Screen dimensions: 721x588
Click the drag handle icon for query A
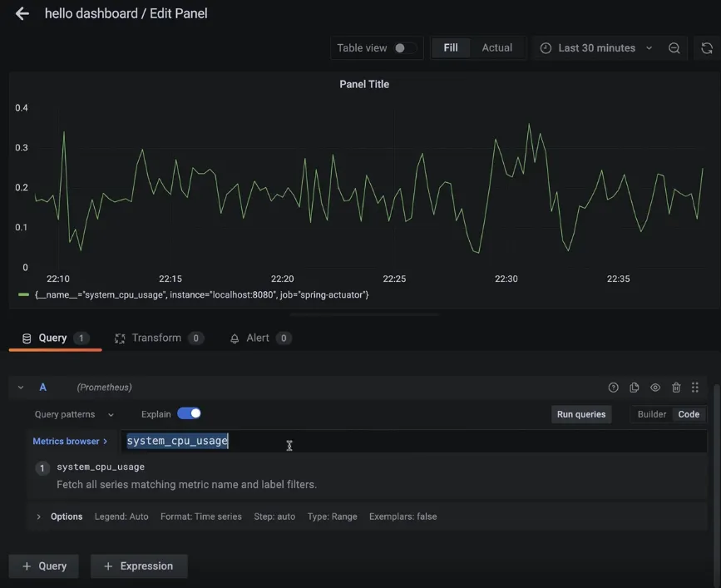(x=695, y=388)
